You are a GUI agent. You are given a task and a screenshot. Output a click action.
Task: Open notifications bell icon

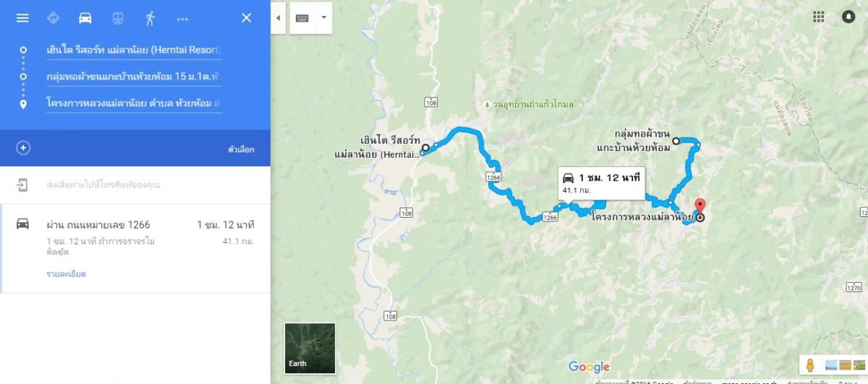pos(848,17)
